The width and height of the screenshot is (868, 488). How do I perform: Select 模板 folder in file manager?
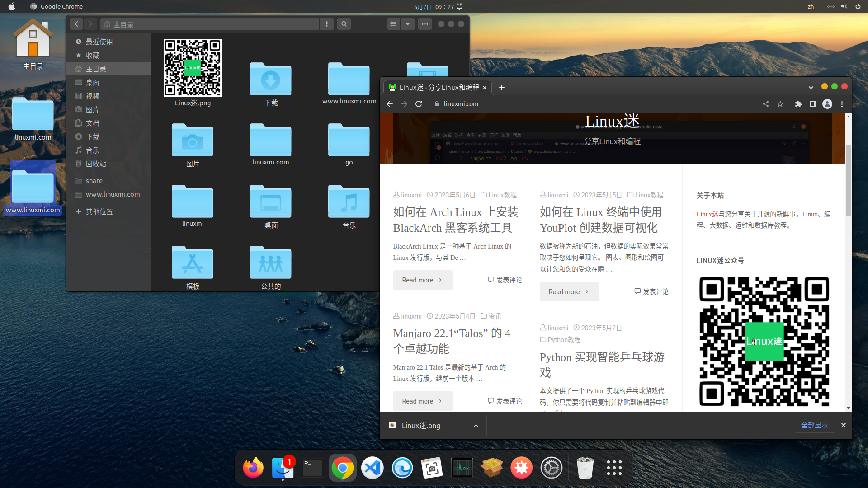pos(193,263)
